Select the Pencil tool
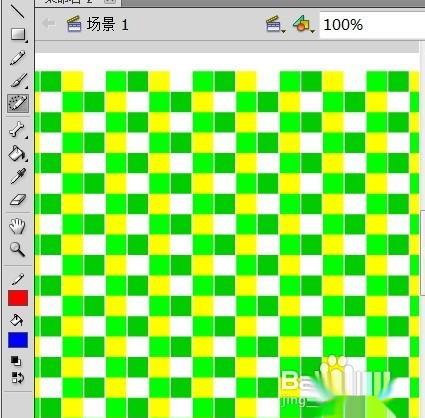The height and width of the screenshot is (418, 425). tap(17, 58)
